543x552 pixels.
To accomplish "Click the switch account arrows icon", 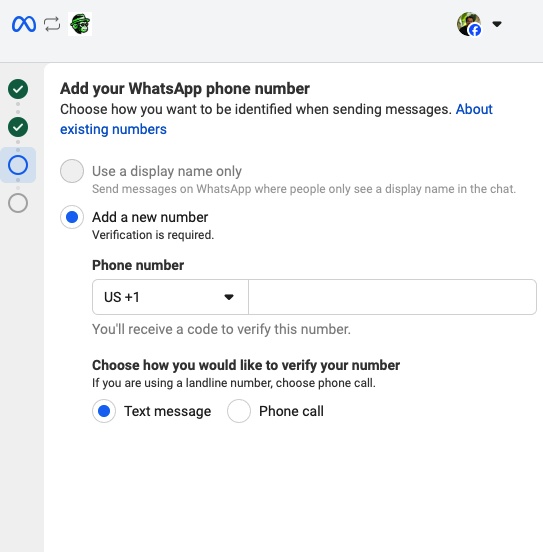I will coord(52,24).
